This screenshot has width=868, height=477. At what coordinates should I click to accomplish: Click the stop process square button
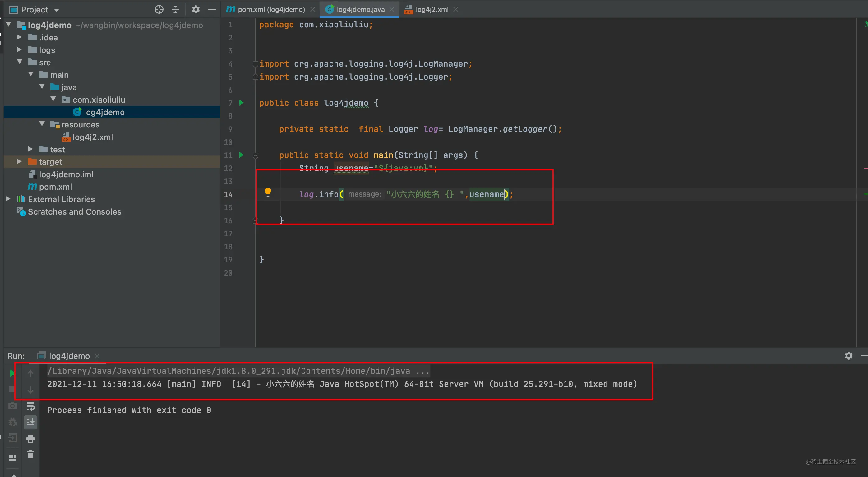pyautogui.click(x=12, y=389)
